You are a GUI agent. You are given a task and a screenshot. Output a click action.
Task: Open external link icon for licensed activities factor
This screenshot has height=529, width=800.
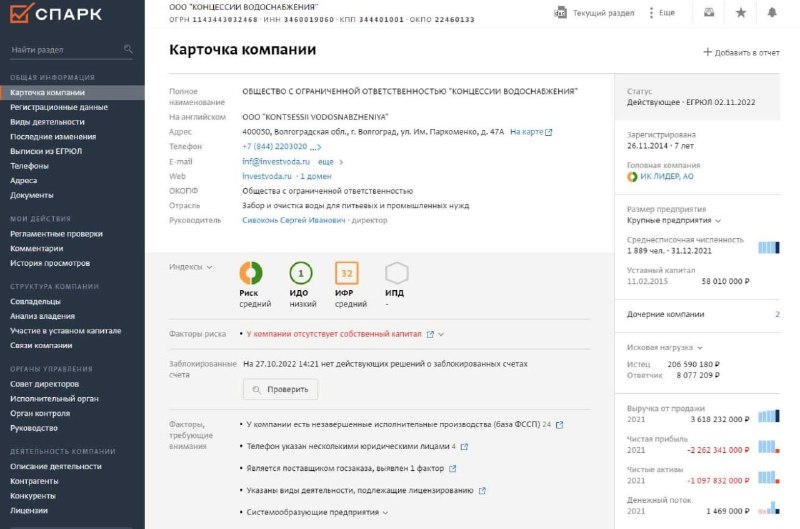tap(482, 490)
